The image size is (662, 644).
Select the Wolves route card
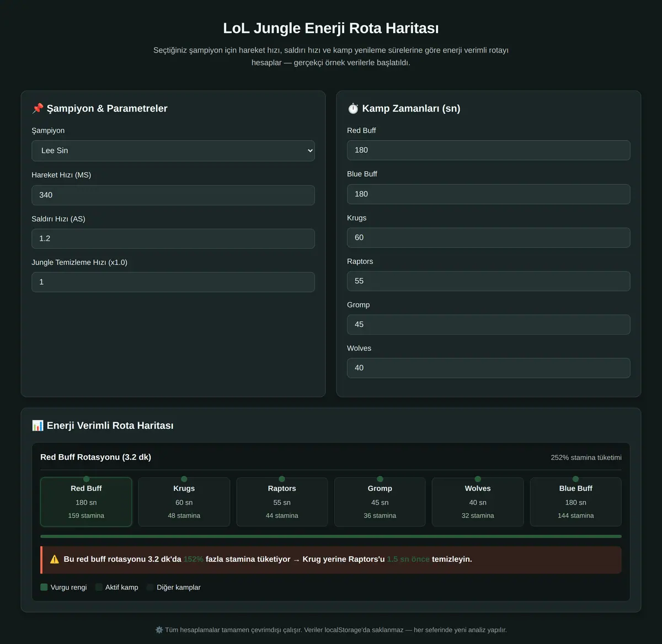(478, 502)
